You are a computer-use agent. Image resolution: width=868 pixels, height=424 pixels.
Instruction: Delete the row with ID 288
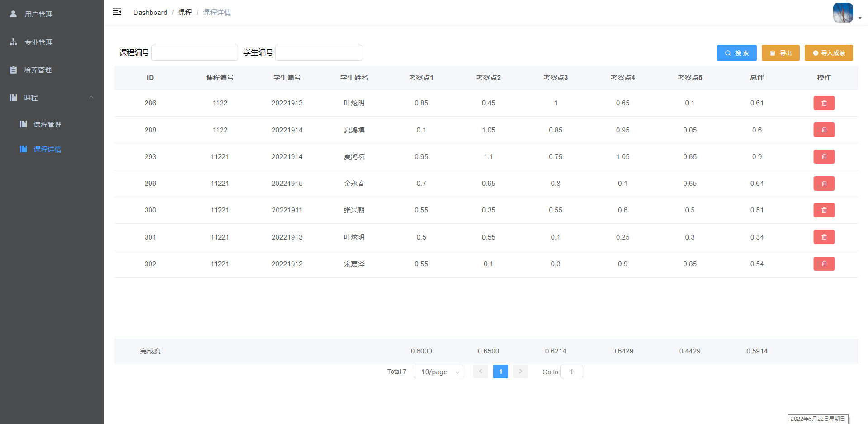(x=824, y=130)
